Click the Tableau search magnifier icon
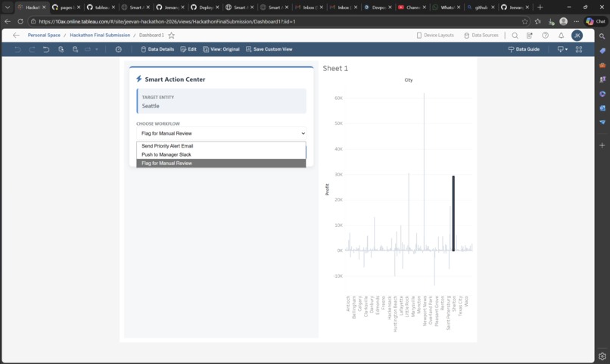The image size is (610, 364). coord(515,36)
